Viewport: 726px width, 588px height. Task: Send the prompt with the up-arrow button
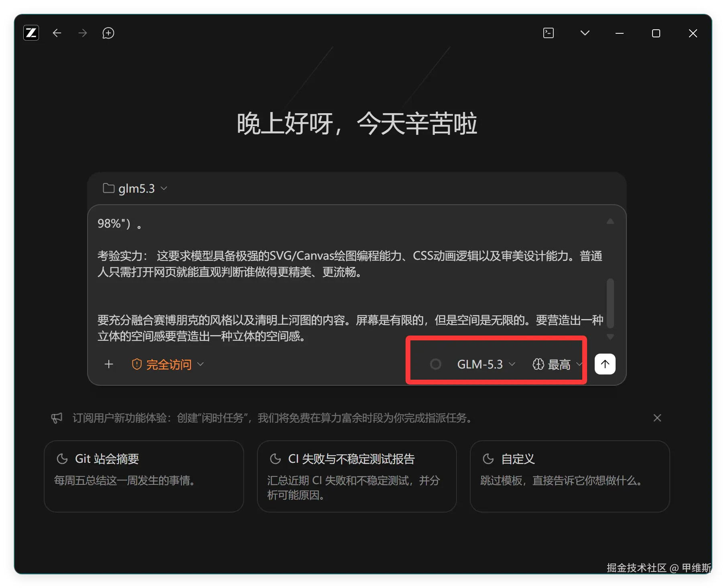click(x=605, y=364)
